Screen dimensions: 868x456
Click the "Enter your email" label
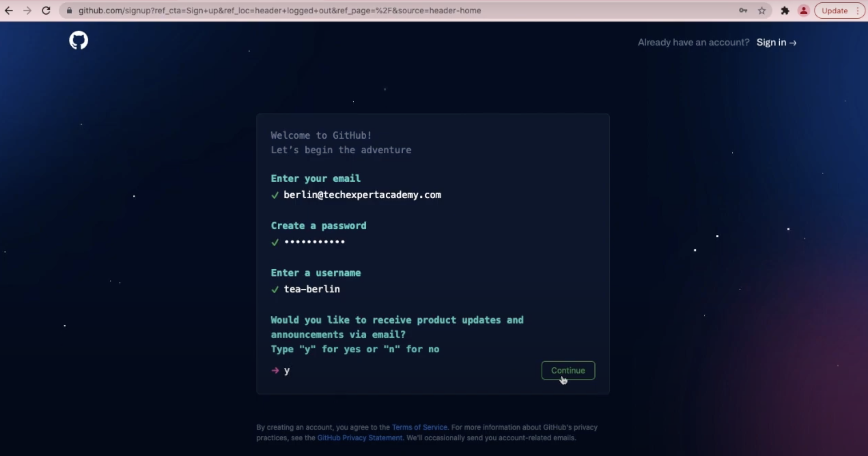[316, 178]
